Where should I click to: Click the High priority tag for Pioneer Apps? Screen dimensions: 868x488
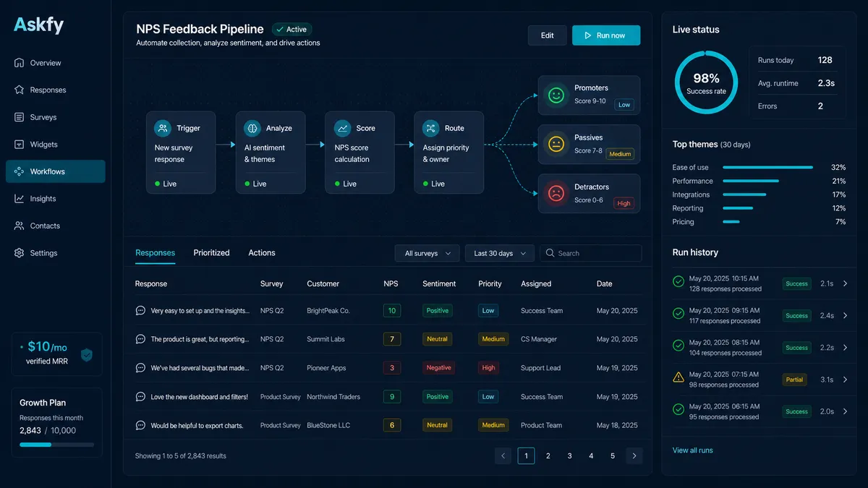click(489, 367)
